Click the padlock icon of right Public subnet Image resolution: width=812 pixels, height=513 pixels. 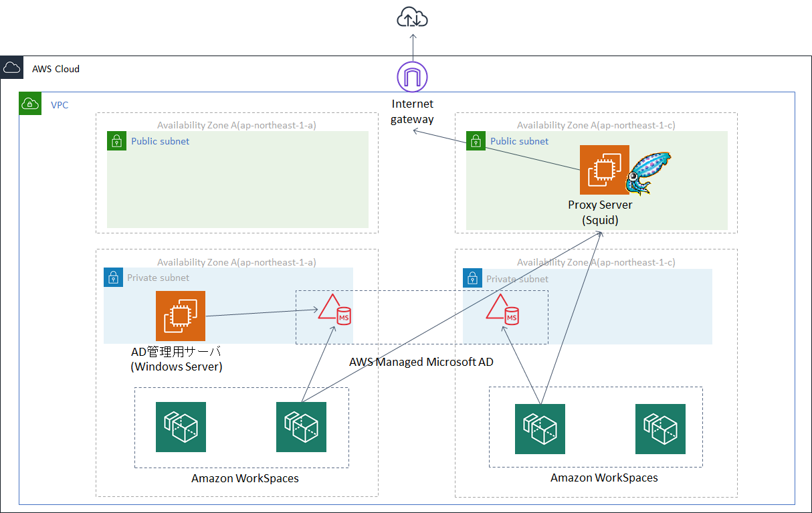pyautogui.click(x=475, y=141)
